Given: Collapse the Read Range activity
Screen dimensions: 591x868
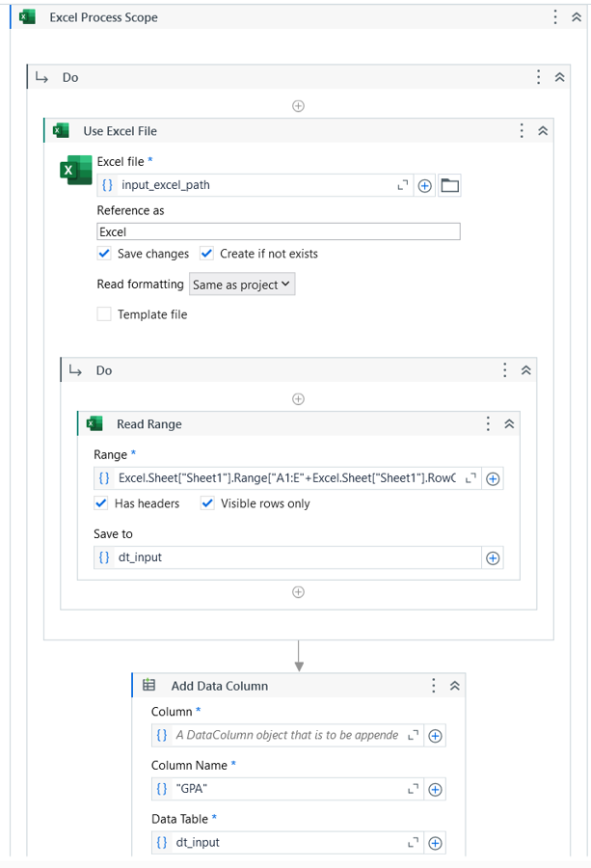Looking at the screenshot, I should tap(509, 424).
